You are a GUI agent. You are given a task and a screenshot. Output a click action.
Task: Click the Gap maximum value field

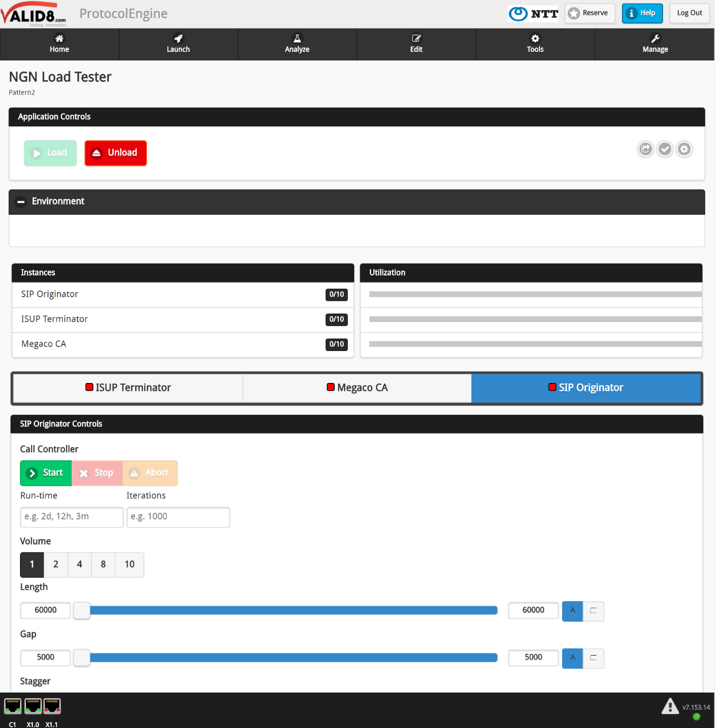[534, 658]
